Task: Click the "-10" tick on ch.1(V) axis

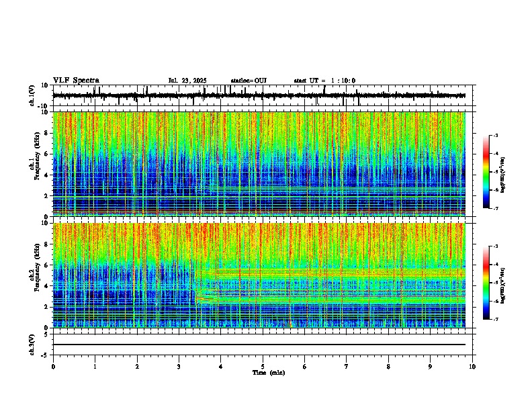Action: (44, 106)
